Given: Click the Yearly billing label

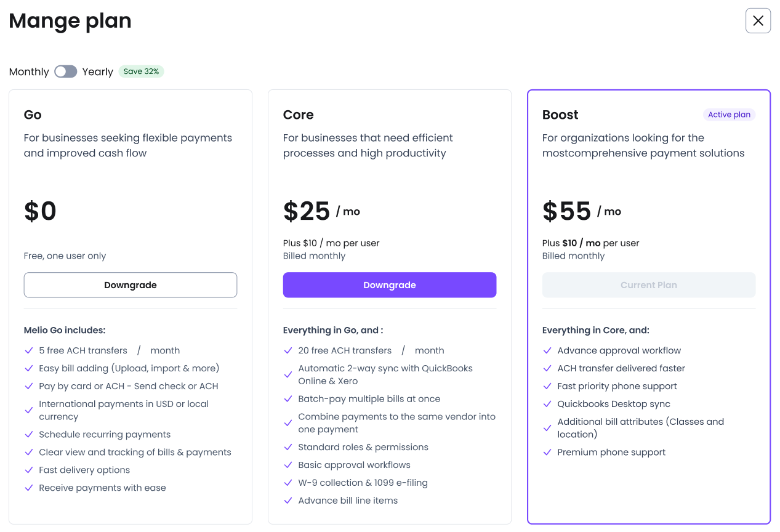Looking at the screenshot, I should point(98,71).
